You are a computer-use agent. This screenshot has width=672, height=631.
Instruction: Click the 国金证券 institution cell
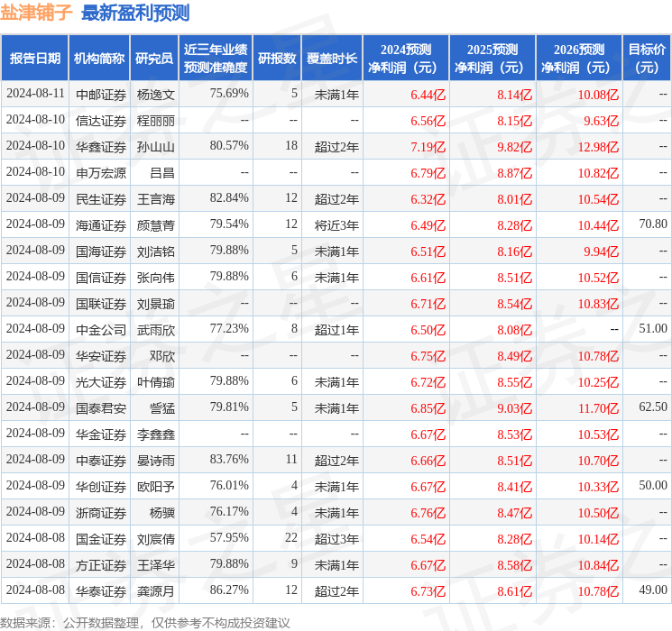pos(101,539)
